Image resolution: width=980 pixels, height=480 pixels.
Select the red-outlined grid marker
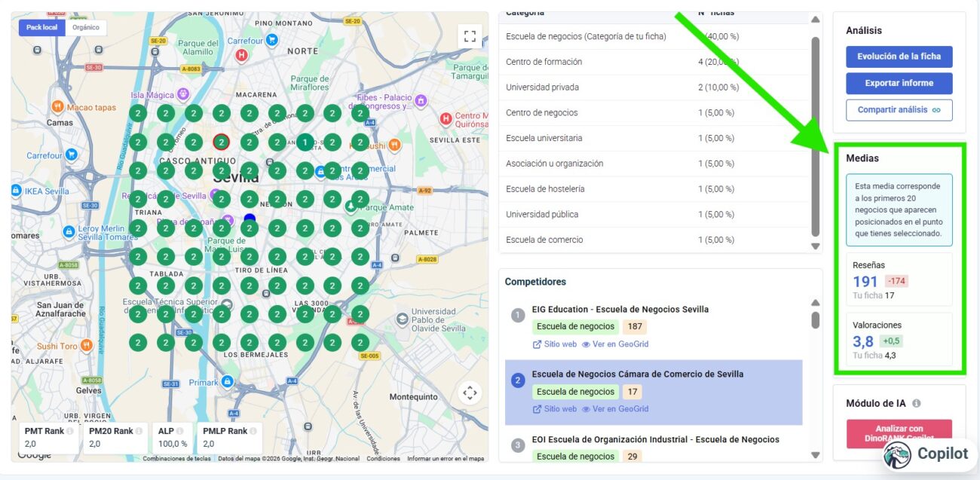click(221, 142)
